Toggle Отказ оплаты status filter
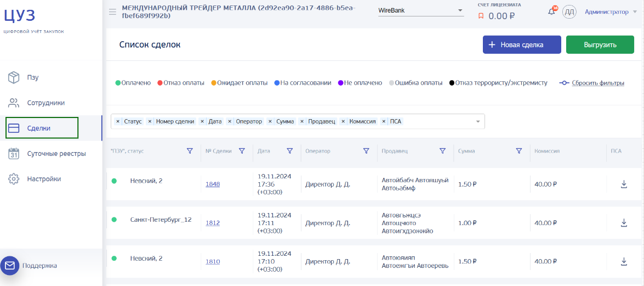644x286 pixels. tap(181, 83)
